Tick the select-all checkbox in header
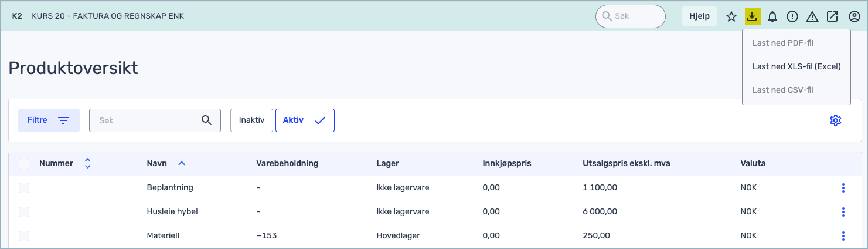The image size is (868, 249). point(24,164)
